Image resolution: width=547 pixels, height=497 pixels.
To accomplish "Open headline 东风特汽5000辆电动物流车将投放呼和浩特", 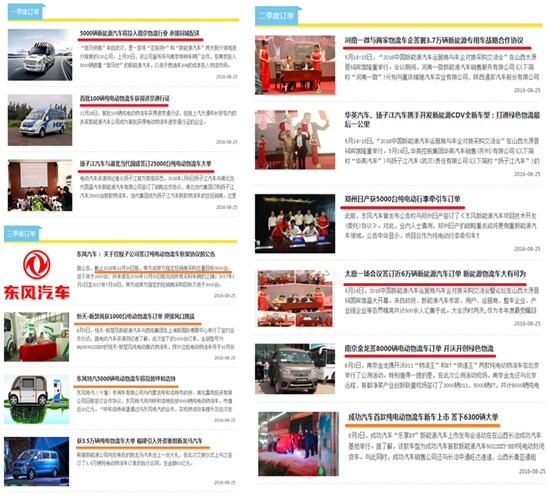I will click(126, 378).
